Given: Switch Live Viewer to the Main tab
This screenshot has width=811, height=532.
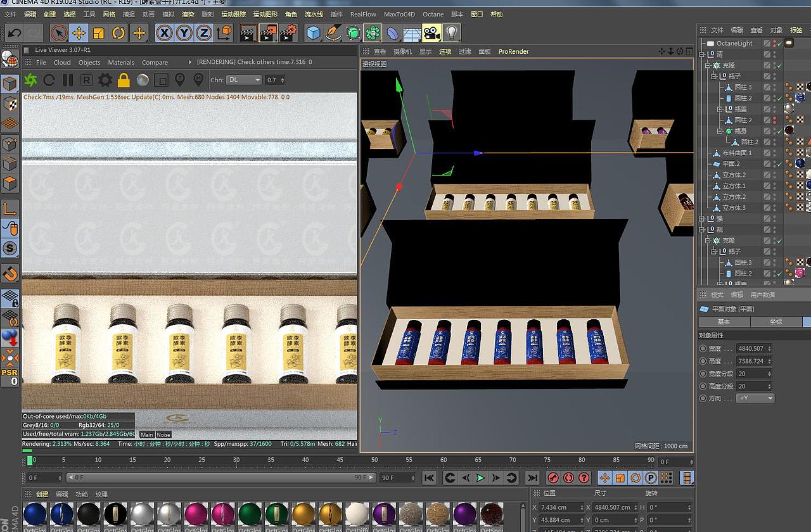Looking at the screenshot, I should pos(147,434).
